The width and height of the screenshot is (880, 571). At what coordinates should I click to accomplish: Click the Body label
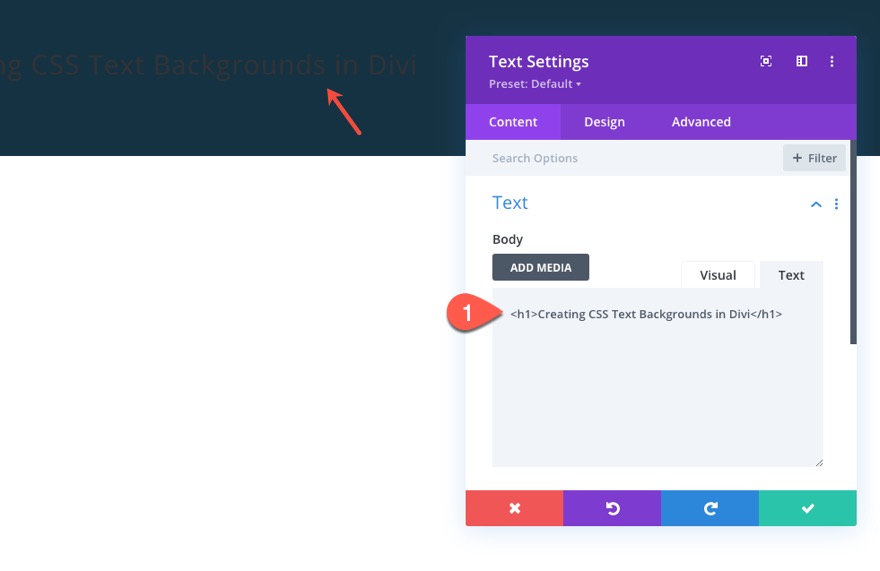507,239
